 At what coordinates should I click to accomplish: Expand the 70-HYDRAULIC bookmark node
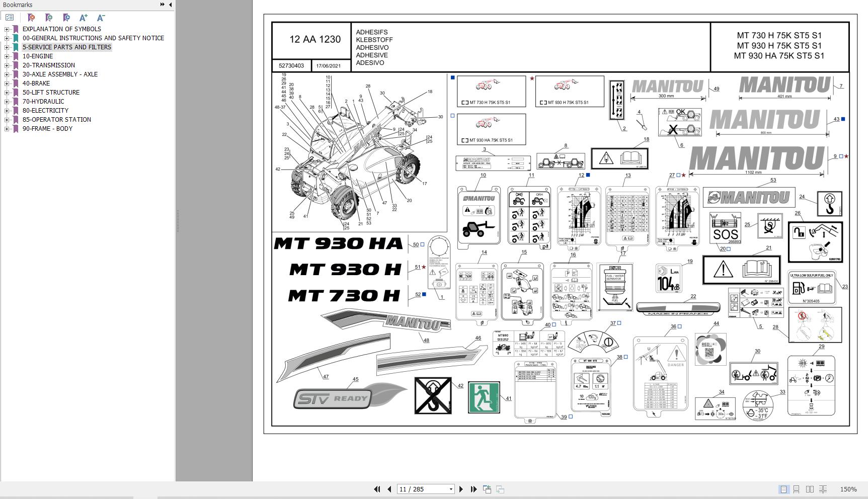point(7,102)
